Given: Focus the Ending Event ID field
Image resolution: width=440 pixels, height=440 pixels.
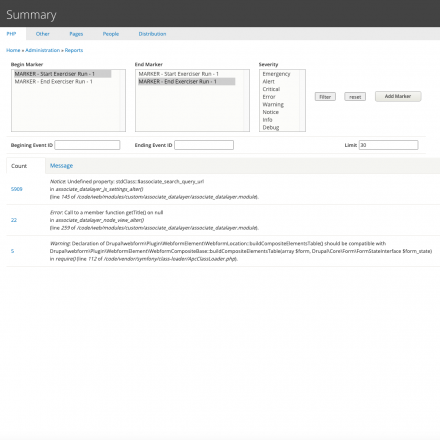Looking at the screenshot, I should [x=204, y=145].
